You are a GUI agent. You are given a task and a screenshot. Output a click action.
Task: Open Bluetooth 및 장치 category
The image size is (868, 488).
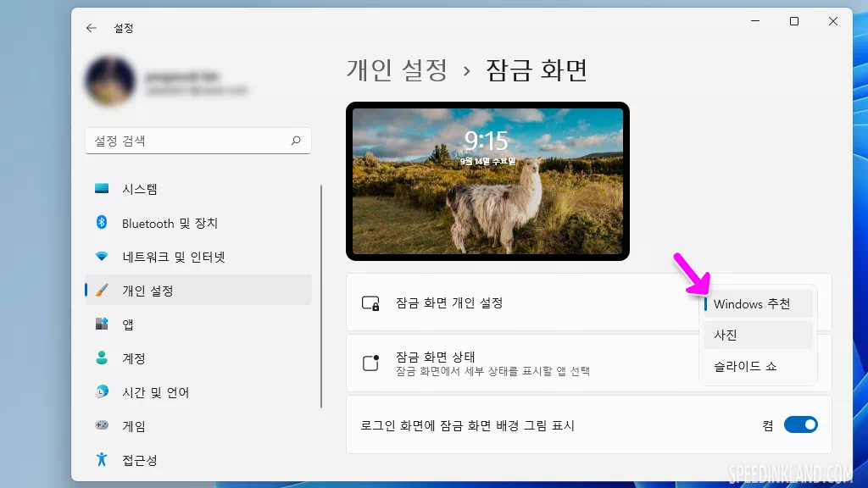(198, 223)
